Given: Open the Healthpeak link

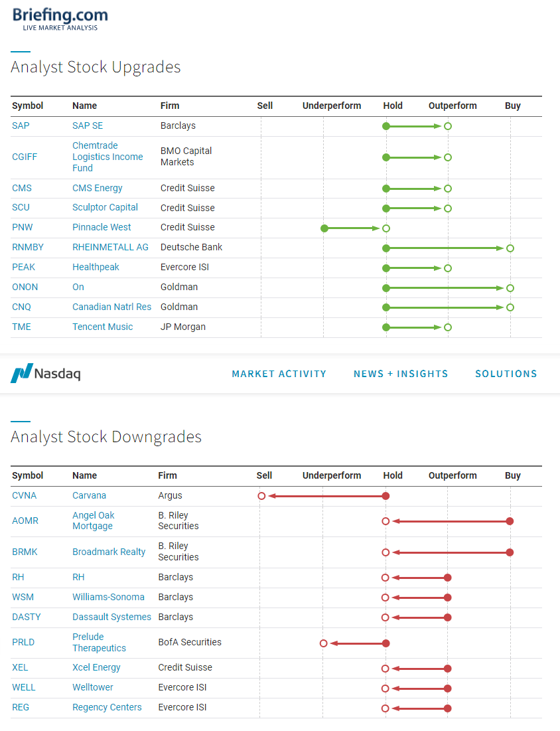Looking at the screenshot, I should coord(96,268).
